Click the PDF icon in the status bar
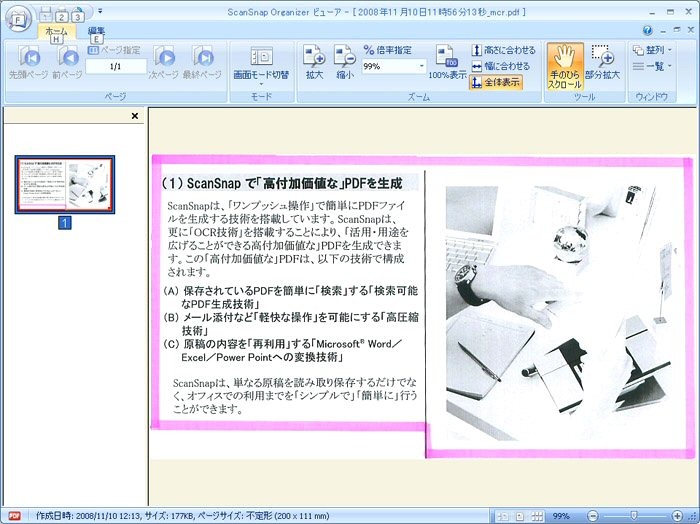 (x=15, y=516)
